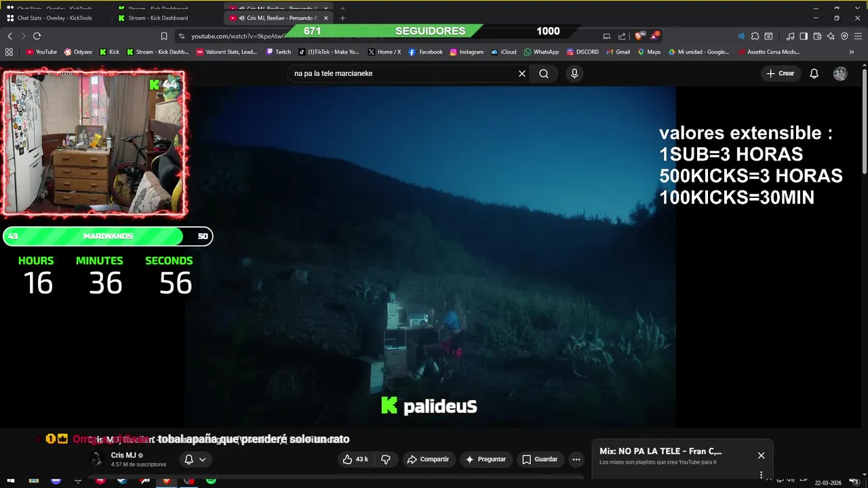Open a new browser tab
The height and width of the screenshot is (488, 868).
pos(342,18)
